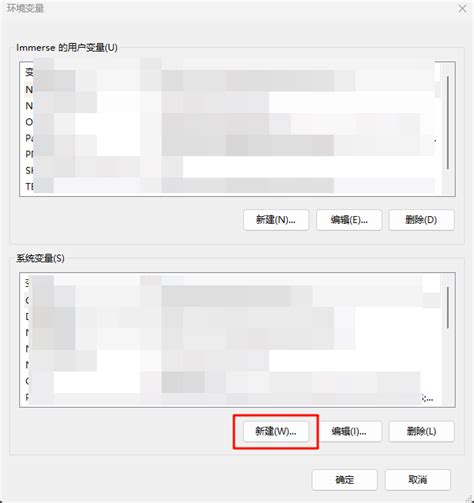
Task: Cancel the dialog with 取消
Action: [x=418, y=480]
